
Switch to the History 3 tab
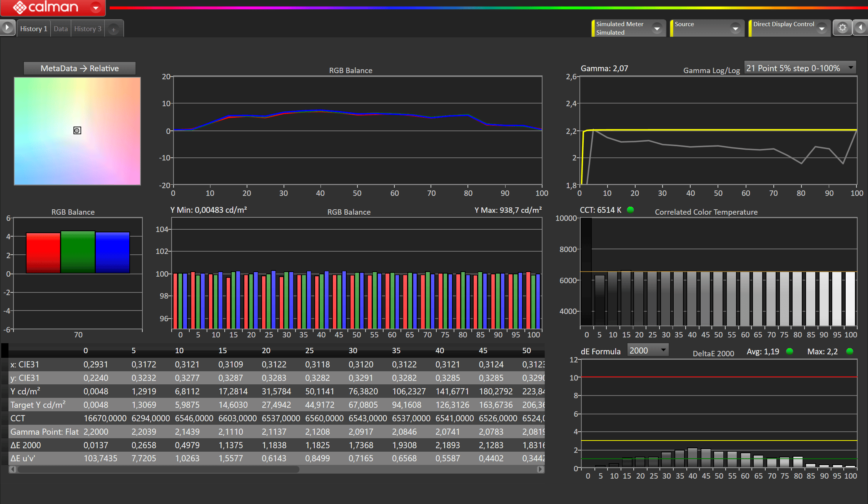[88, 29]
